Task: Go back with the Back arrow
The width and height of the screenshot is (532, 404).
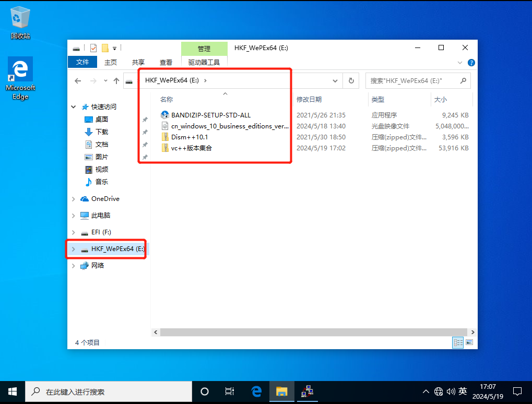Action: 78,81
